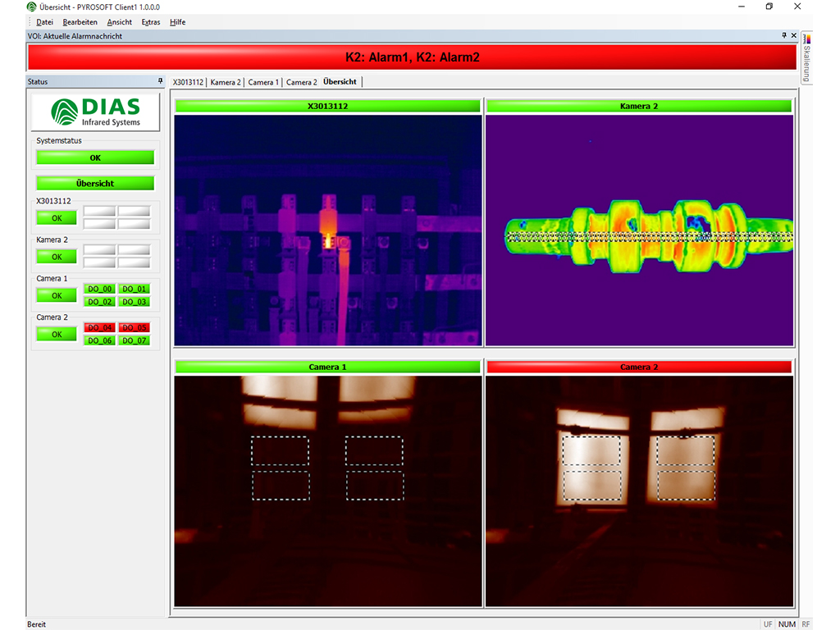Screen dimensions: 840x630
Task: Open the Extras menu
Action: (151, 22)
